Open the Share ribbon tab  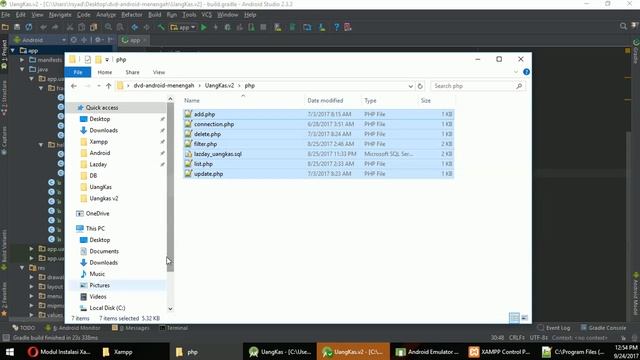click(x=132, y=72)
